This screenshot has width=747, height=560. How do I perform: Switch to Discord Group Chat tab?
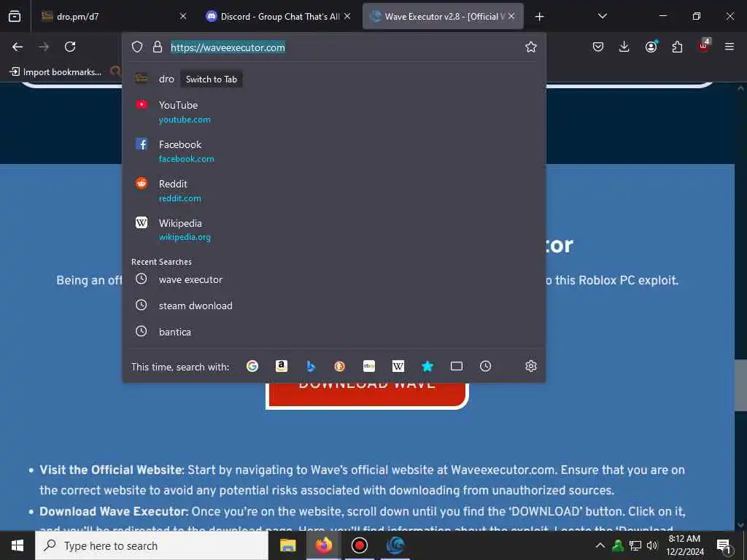[x=279, y=16]
